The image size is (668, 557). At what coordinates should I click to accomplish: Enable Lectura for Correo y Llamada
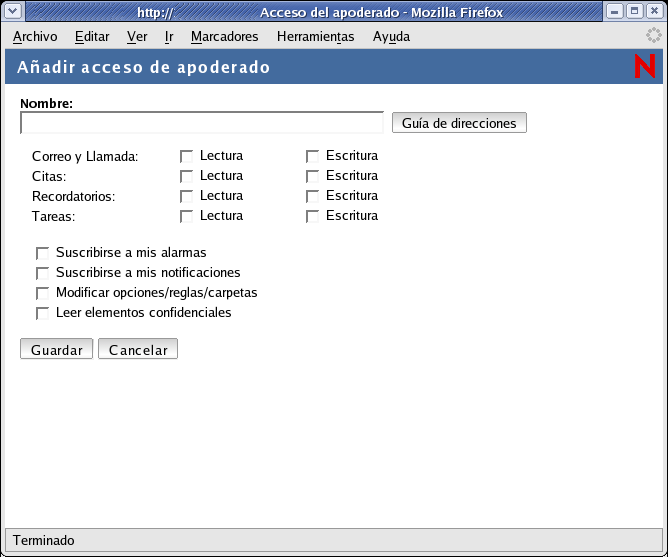186,156
